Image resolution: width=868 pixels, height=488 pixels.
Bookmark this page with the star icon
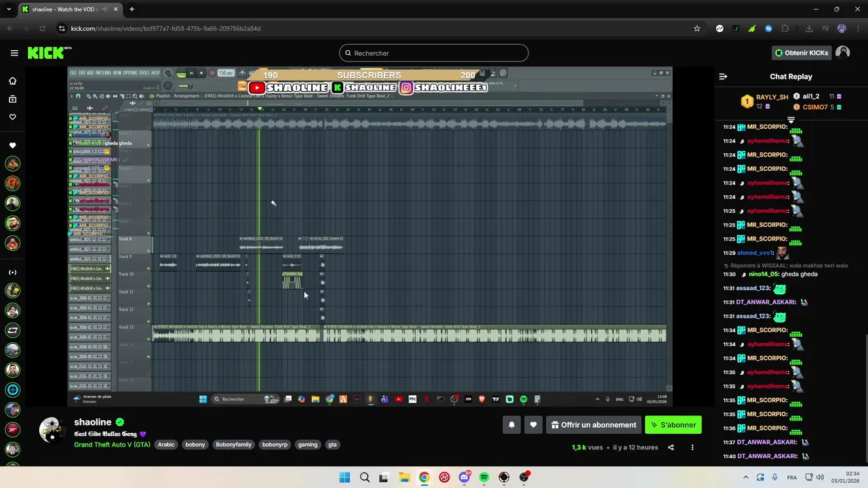tap(696, 28)
